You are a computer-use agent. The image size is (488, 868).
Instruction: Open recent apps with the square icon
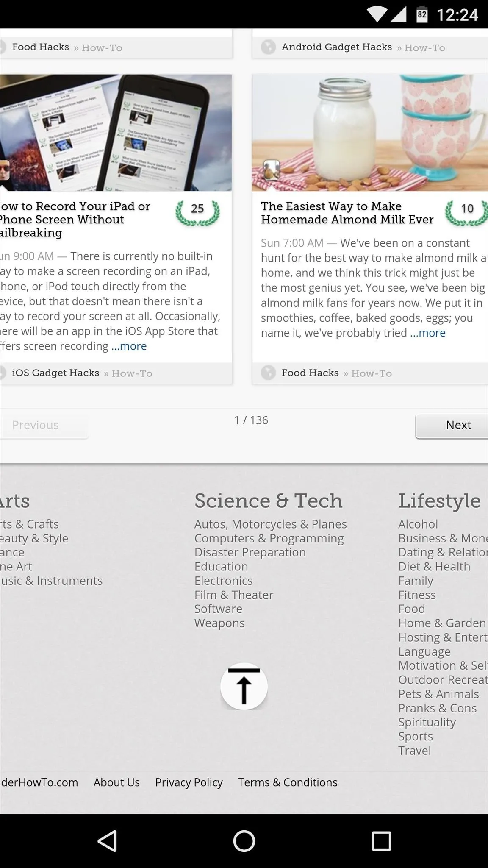pyautogui.click(x=381, y=841)
